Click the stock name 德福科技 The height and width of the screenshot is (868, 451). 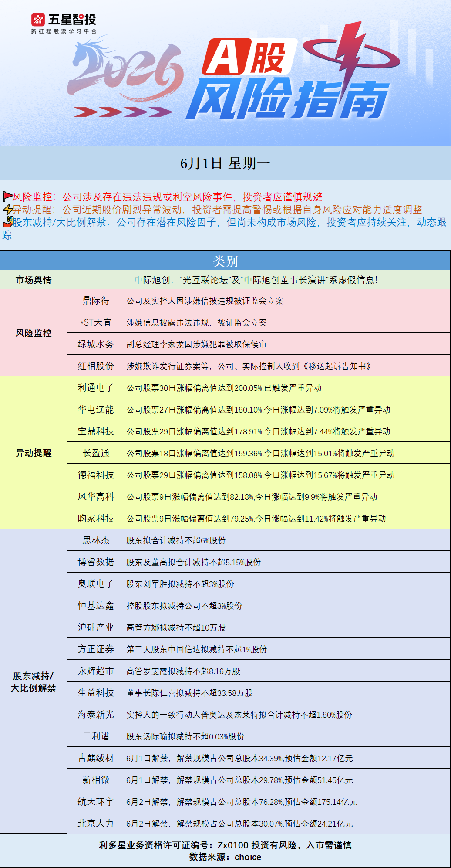pos(96,475)
